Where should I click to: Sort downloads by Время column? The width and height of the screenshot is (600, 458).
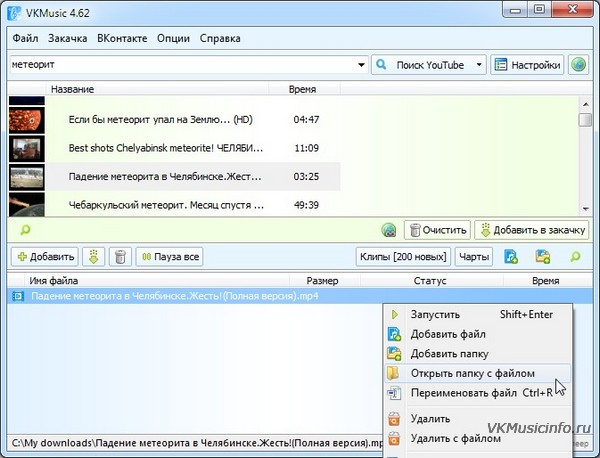547,281
